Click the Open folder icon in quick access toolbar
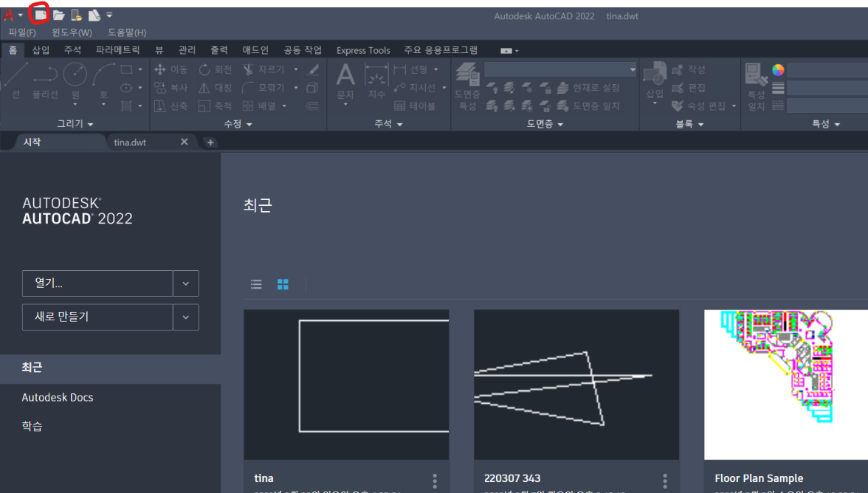 59,15
